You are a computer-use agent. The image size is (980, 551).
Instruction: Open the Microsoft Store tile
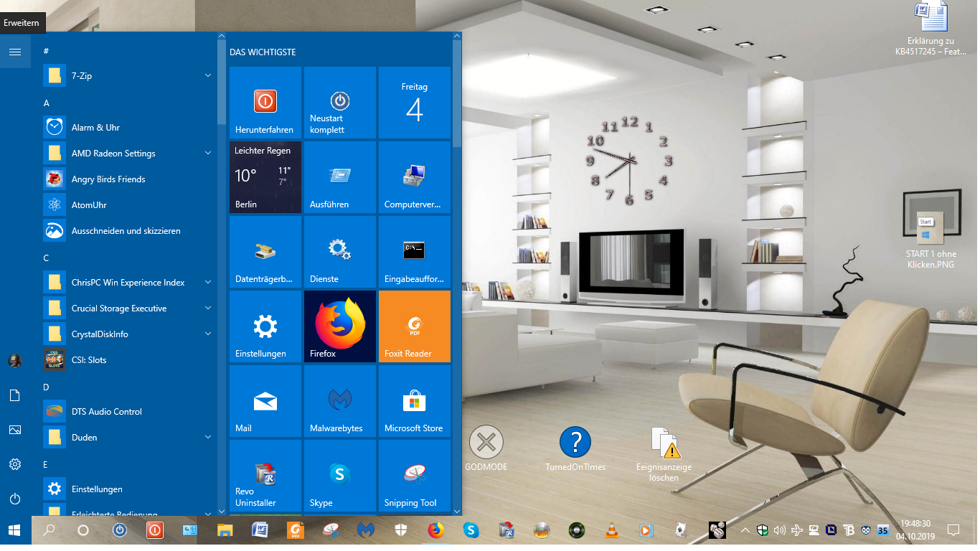click(x=415, y=401)
